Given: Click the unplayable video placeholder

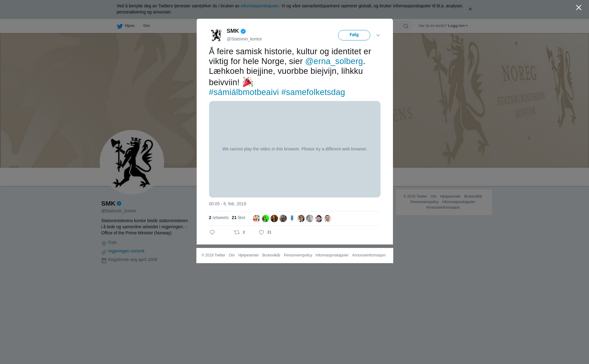Looking at the screenshot, I should [x=294, y=149].
